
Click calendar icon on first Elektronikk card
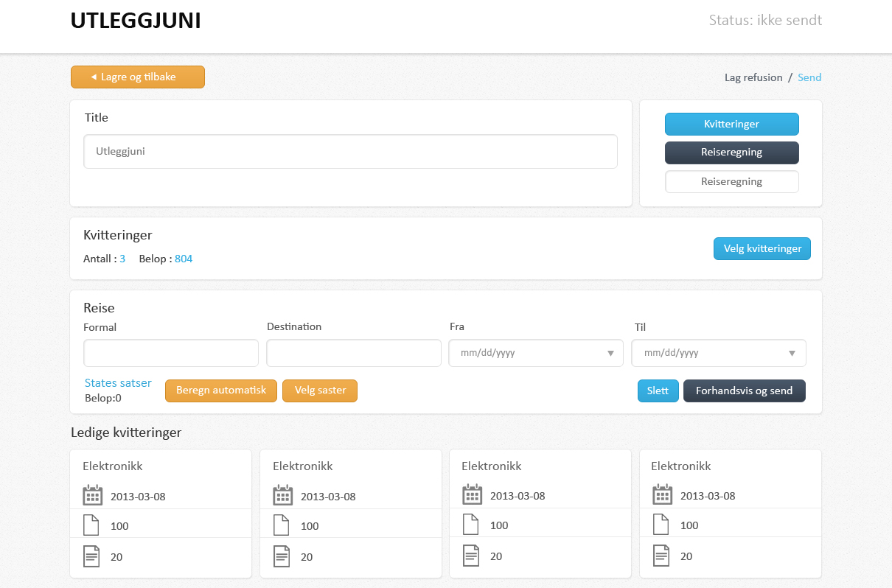[x=92, y=495]
